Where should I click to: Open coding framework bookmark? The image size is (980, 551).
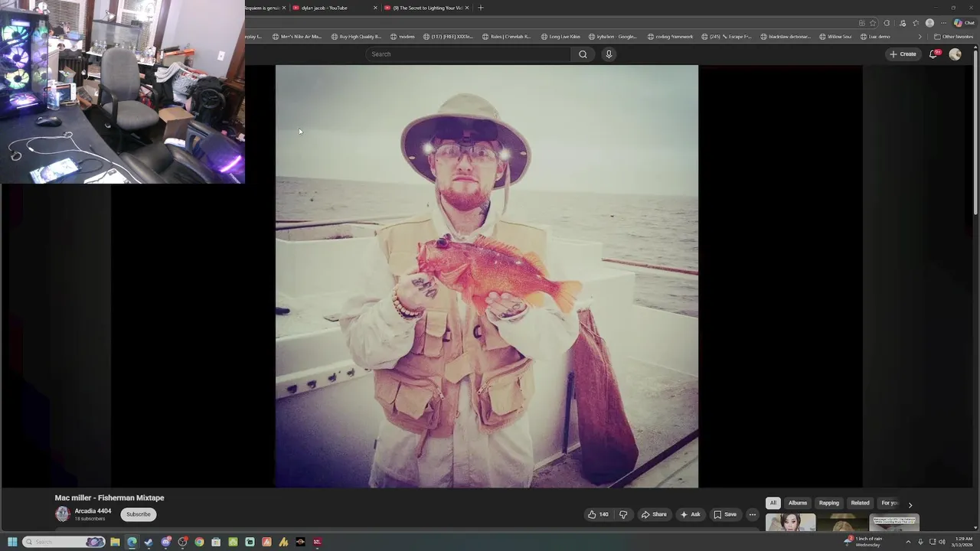(671, 37)
